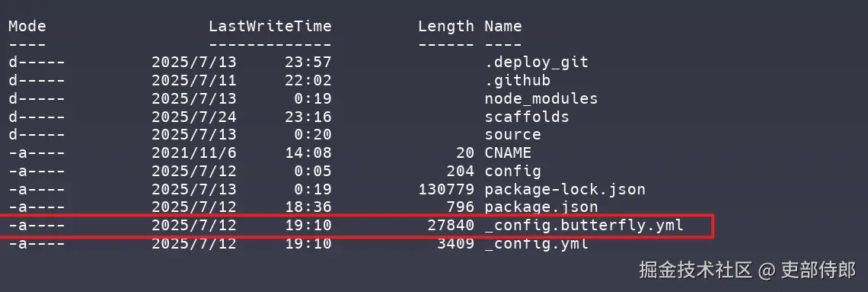This screenshot has height=292, width=868.
Task: Select the CNAME file name
Action: point(508,153)
